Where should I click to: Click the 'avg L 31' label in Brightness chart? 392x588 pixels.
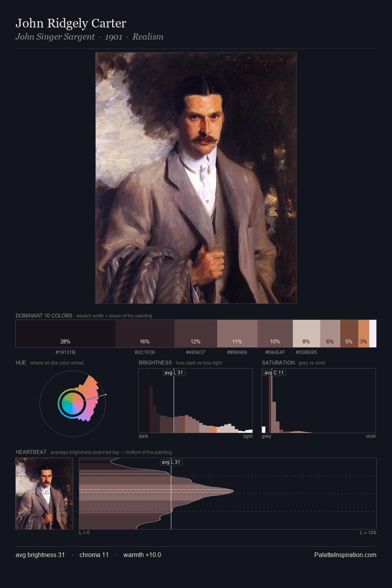(x=174, y=373)
